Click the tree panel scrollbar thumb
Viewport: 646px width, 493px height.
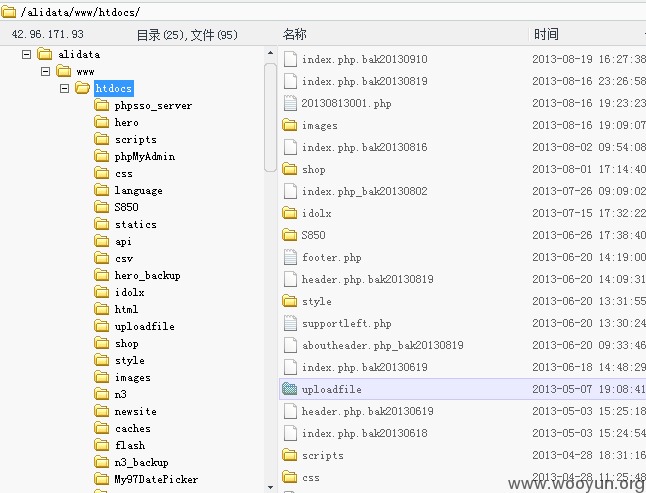point(270,117)
